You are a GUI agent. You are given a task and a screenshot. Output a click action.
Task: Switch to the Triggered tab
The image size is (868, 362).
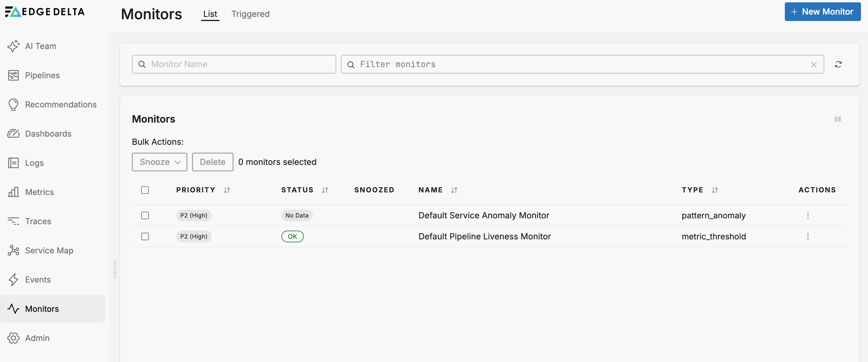point(250,14)
